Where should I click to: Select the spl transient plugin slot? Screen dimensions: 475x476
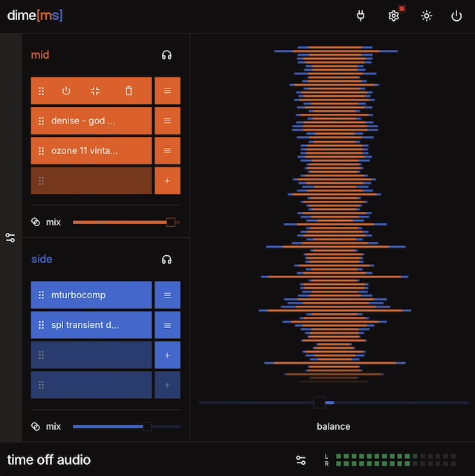coord(91,325)
